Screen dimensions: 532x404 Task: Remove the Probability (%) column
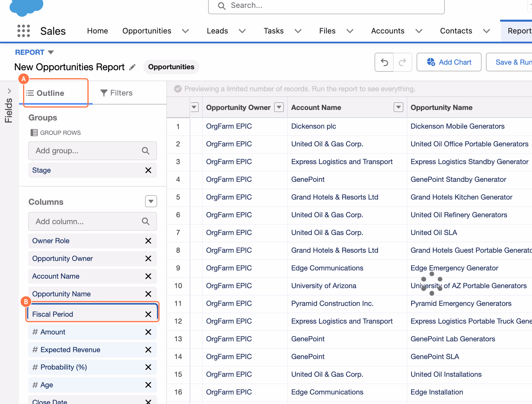click(x=148, y=367)
